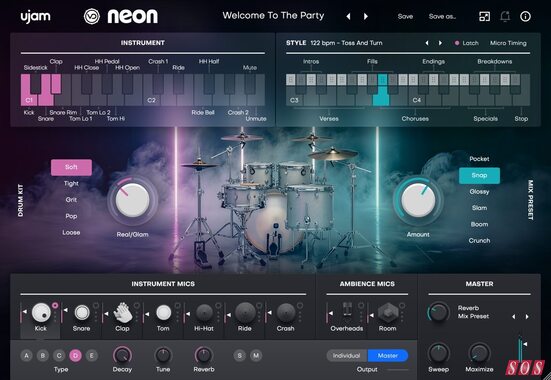Click the Real/Glam knob
This screenshot has height=380, width=551.
coord(132,200)
